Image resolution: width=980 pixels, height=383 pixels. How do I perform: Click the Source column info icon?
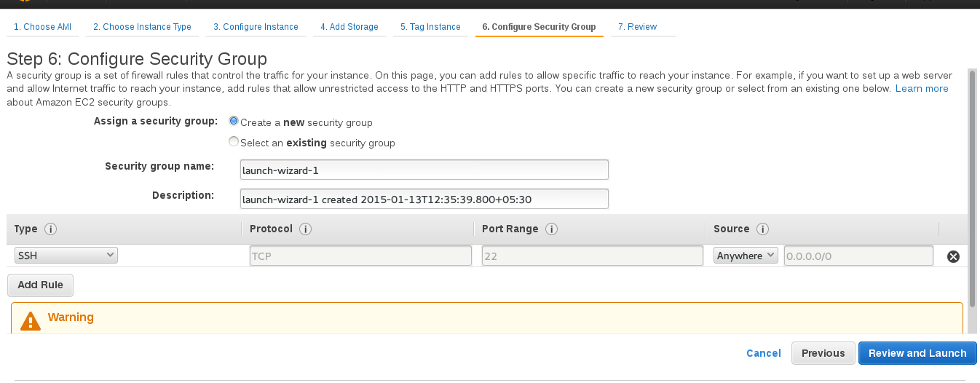click(x=763, y=229)
